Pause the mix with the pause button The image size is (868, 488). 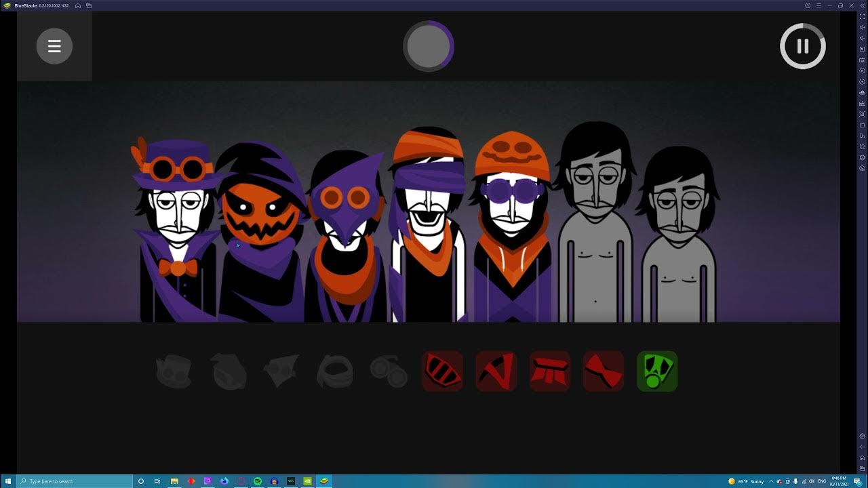(803, 46)
